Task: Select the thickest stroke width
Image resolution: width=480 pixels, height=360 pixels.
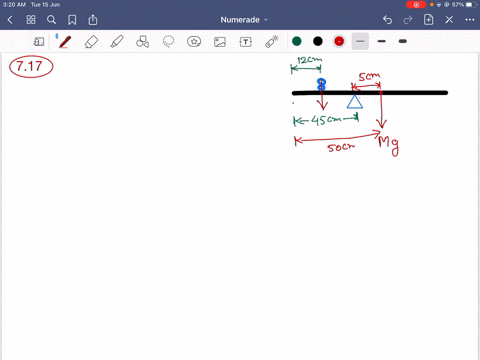Action: click(403, 41)
